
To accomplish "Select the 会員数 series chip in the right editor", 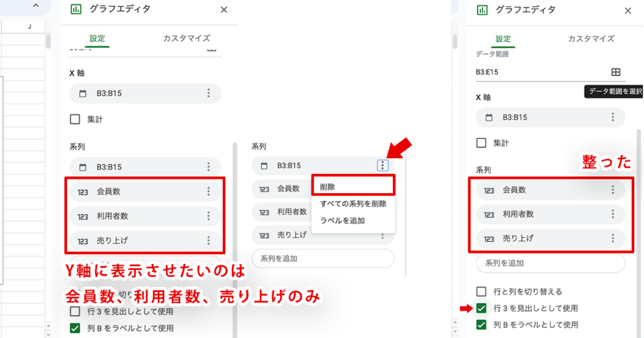I will pyautogui.click(x=551, y=190).
